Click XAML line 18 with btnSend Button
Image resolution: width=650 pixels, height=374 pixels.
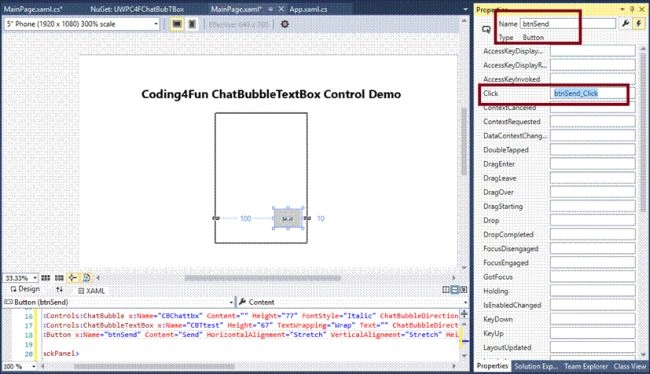point(252,335)
